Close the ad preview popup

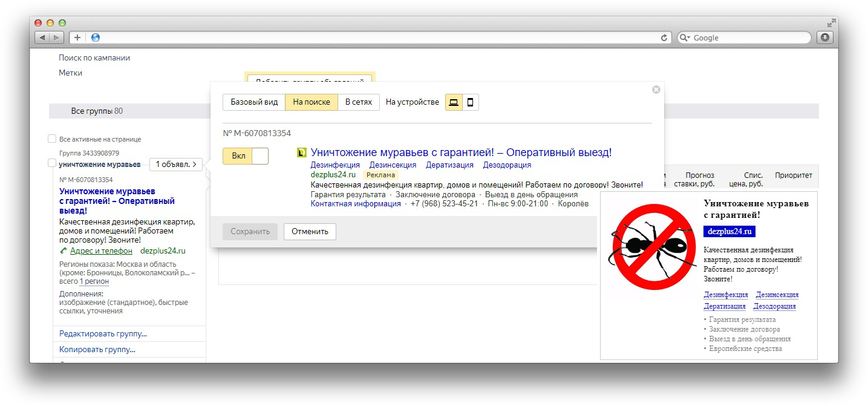click(656, 90)
